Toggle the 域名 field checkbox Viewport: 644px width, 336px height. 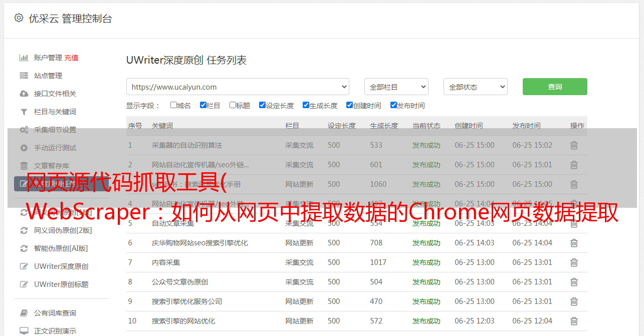173,105
